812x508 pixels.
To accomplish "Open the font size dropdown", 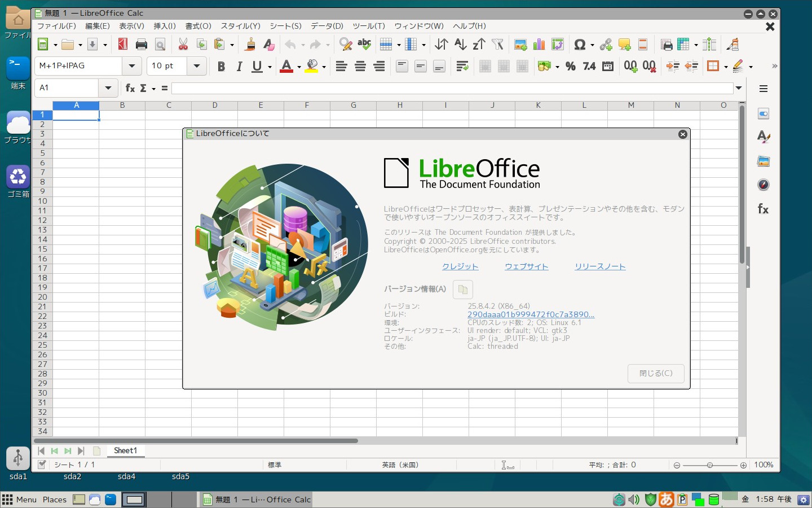I will pyautogui.click(x=196, y=66).
